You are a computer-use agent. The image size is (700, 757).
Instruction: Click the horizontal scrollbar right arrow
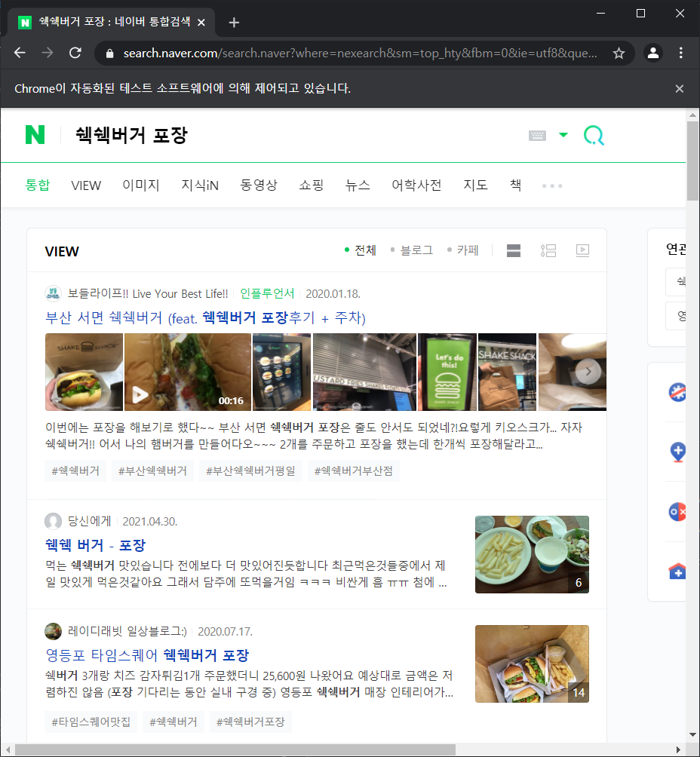(678, 749)
